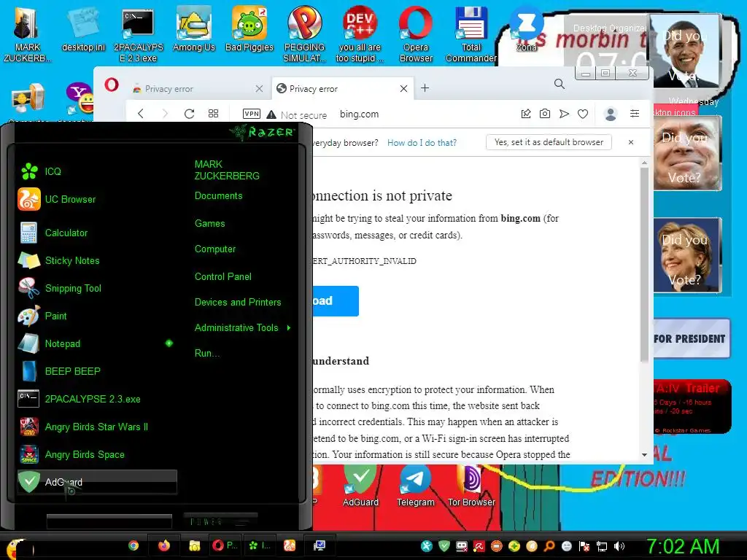Open AdGuard desktop shortcut
The height and width of the screenshot is (560, 747).
[360, 485]
